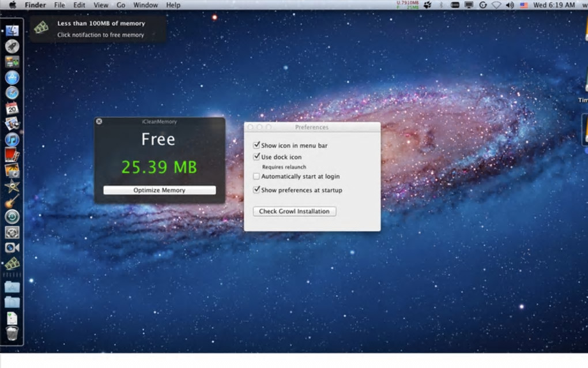The height and width of the screenshot is (368, 588).
Task: Launch iTunes from the dock
Action: point(12,139)
